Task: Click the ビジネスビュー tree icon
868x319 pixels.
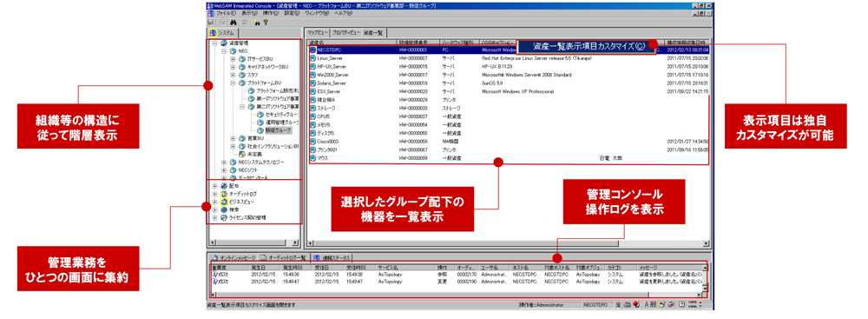Action: (224, 202)
